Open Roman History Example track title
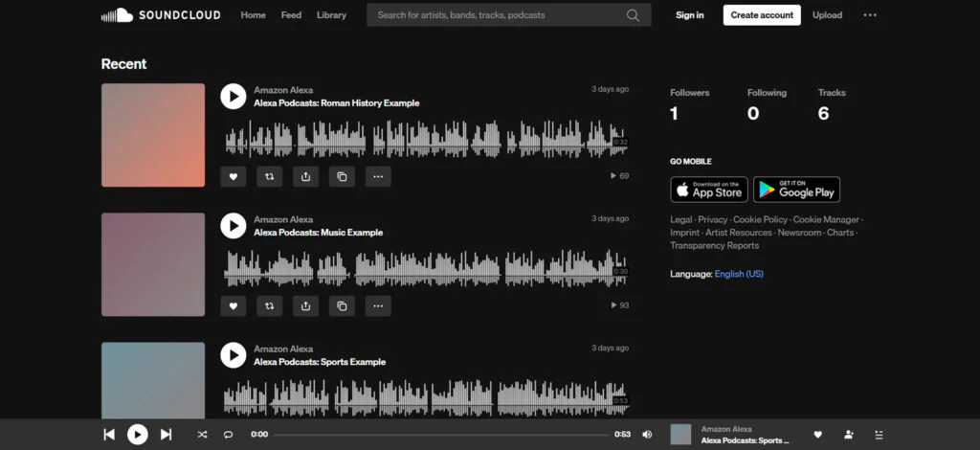The width and height of the screenshot is (980, 450). point(336,103)
